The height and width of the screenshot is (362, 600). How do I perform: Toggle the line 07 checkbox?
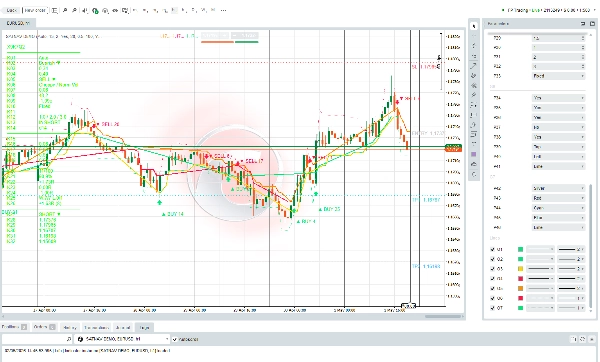(x=492, y=308)
